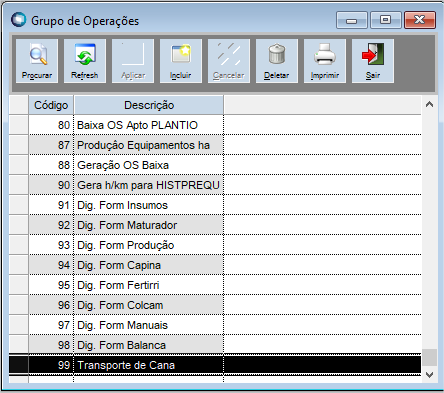Refresh the operations group list
444x393 pixels.
click(85, 61)
